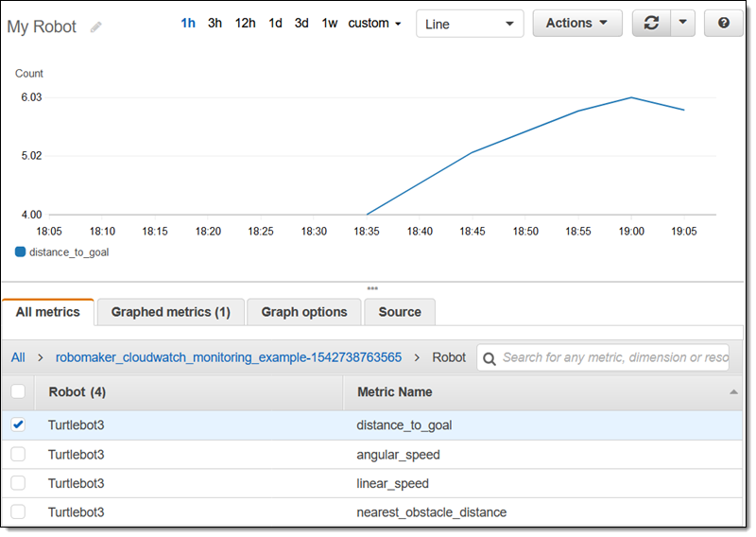Expand the Actions dropdown menu
This screenshot has height=537, width=756.
coord(576,23)
